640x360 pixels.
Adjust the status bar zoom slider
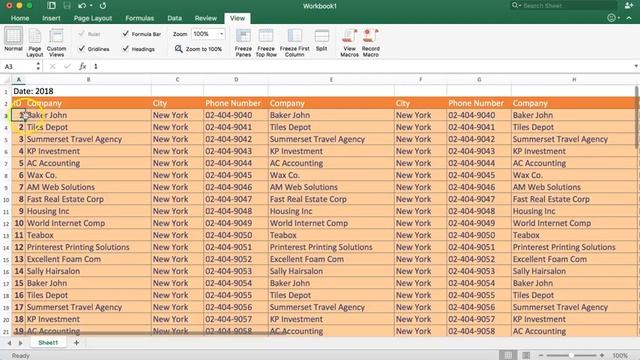571,356
